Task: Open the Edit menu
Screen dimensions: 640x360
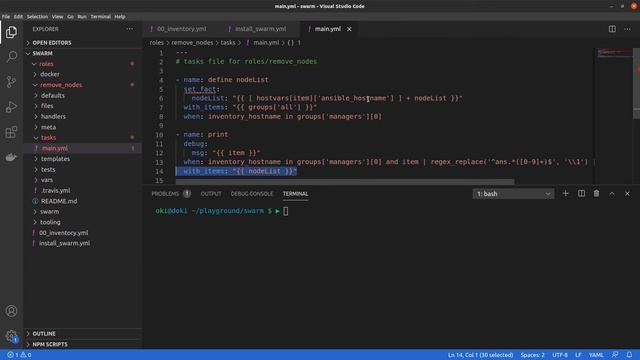Action: tap(18, 17)
